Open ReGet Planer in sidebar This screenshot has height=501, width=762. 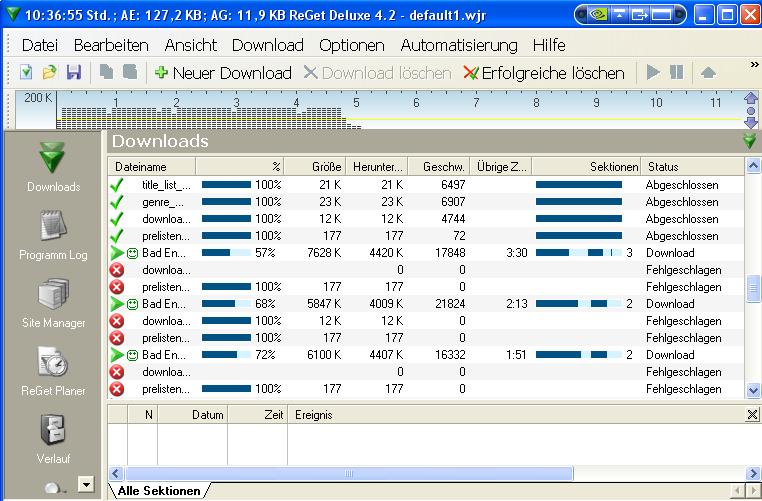[53, 371]
